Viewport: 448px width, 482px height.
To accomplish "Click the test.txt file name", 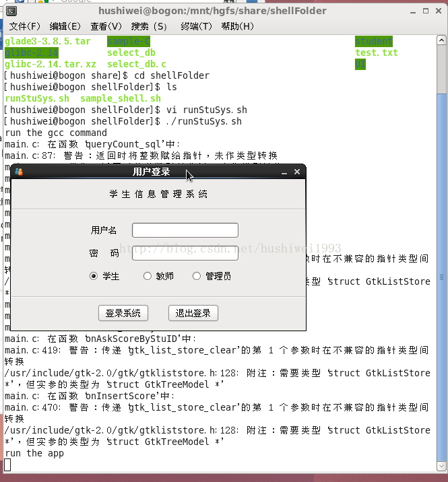I will click(377, 53).
